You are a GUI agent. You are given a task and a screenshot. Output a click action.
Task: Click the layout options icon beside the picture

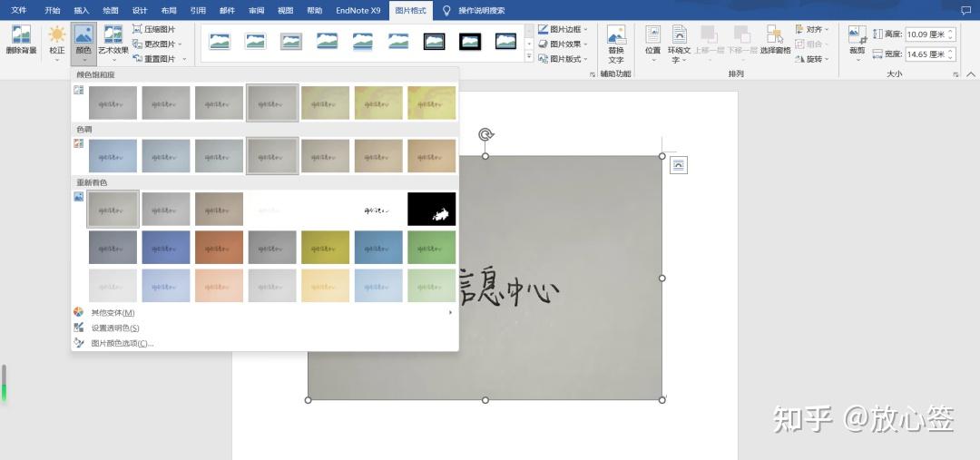pos(678,165)
